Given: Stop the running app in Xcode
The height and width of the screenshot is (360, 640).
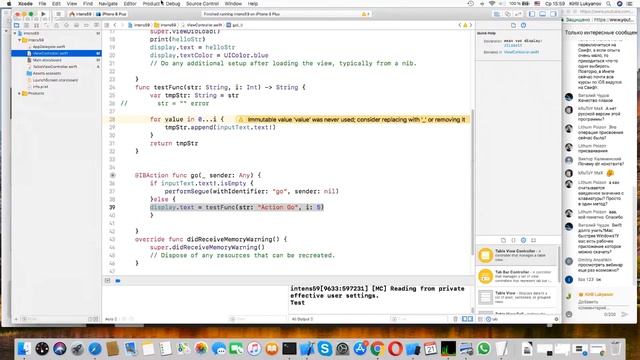Looking at the screenshot, I should (58, 14).
